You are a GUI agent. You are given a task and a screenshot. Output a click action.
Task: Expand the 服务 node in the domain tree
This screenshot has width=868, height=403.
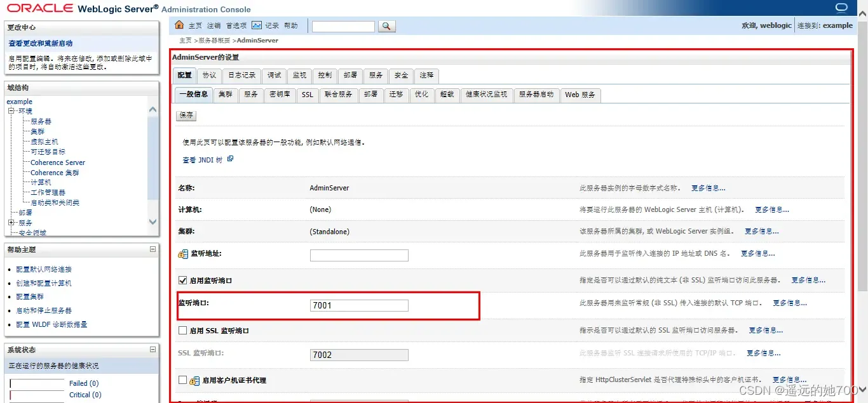point(11,223)
